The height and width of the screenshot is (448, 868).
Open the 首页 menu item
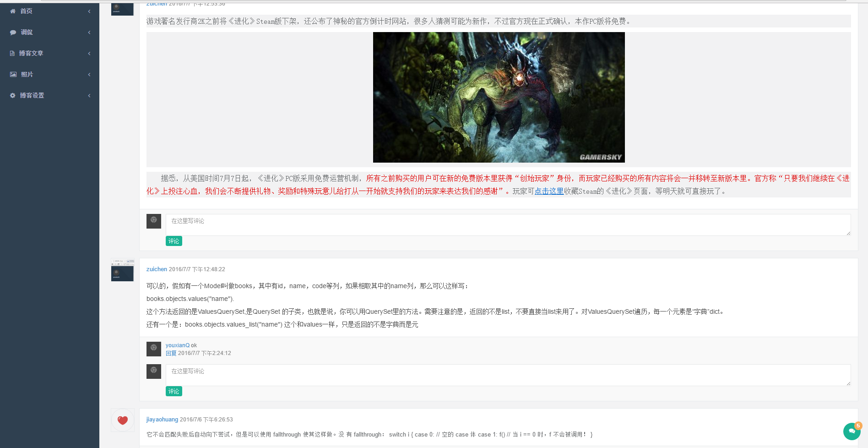tap(49, 11)
